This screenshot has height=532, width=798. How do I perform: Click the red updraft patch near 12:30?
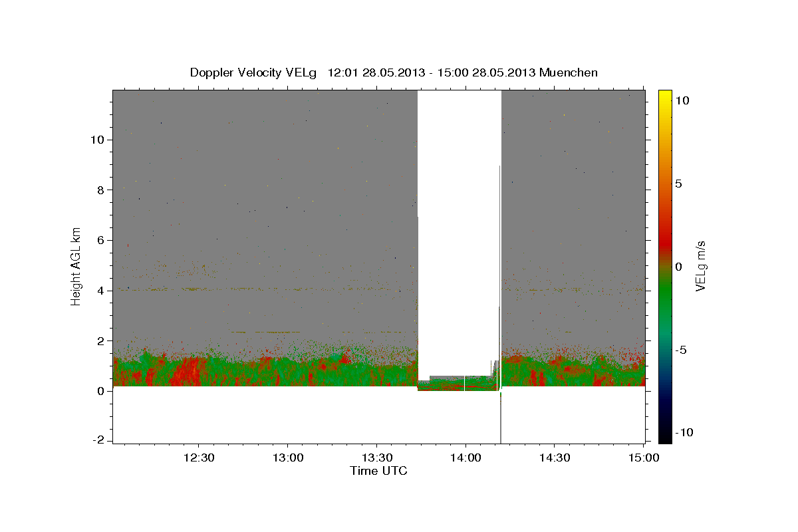186,372
